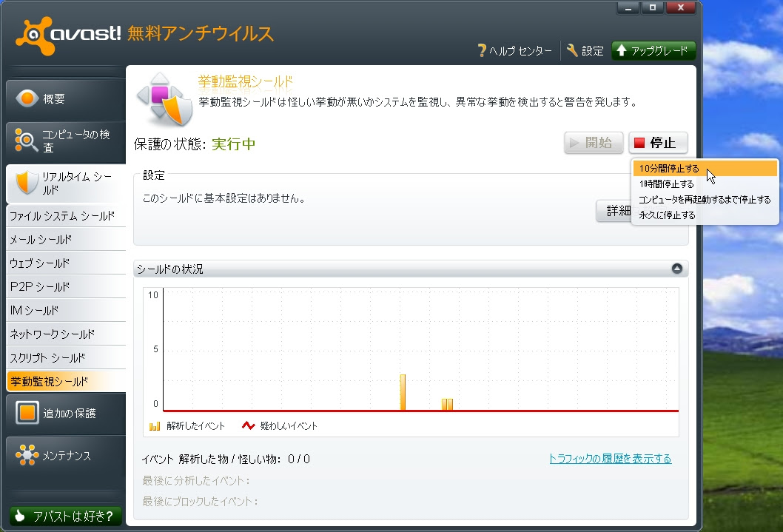This screenshot has height=532, width=783.
Task: Select メール シールド in sidebar
Action: (x=66, y=240)
